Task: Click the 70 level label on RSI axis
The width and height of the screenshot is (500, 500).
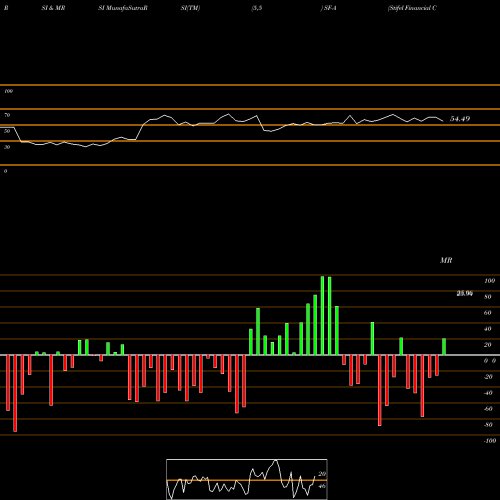Action: (x=7, y=115)
